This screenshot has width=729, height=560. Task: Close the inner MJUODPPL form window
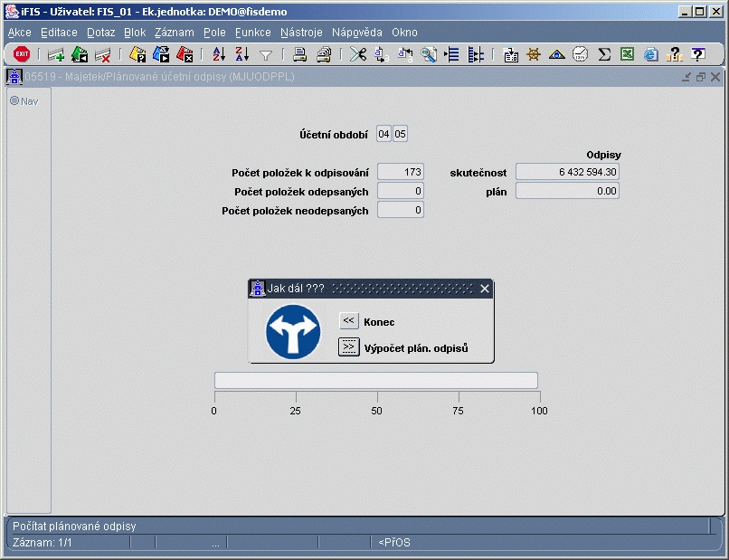click(715, 77)
